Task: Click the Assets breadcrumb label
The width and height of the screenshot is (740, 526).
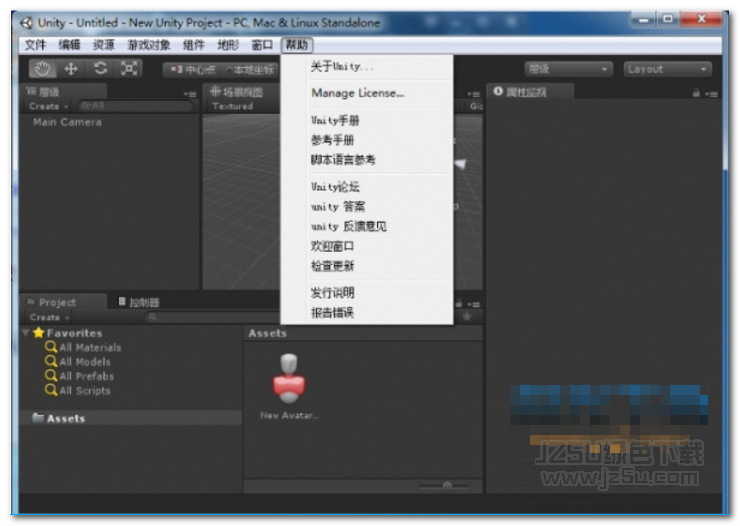Action: 268,334
